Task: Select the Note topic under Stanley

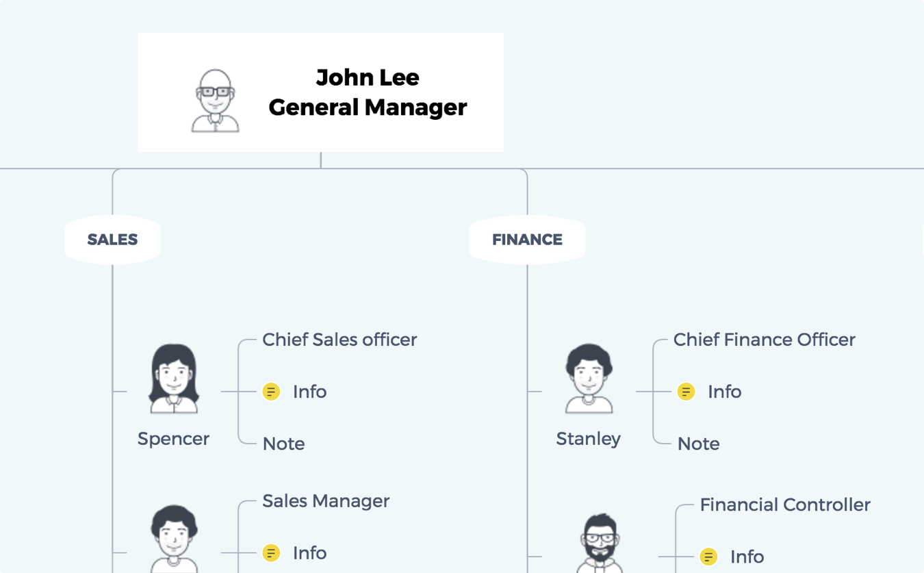Action: coord(698,444)
